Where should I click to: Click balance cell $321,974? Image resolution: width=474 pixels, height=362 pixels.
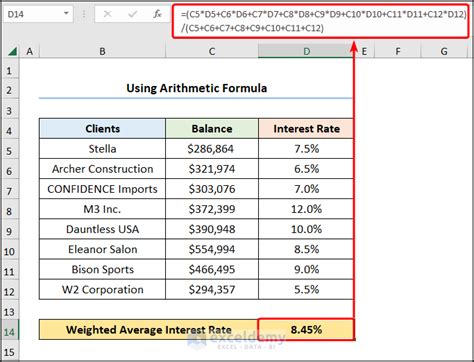click(212, 169)
